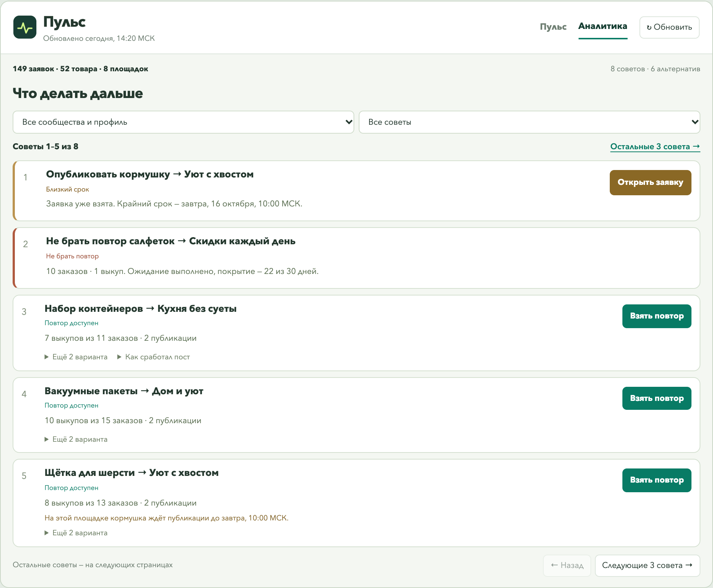Click '8 советов · 6 альтернатив' counter
The height and width of the screenshot is (588, 713).
tap(655, 69)
